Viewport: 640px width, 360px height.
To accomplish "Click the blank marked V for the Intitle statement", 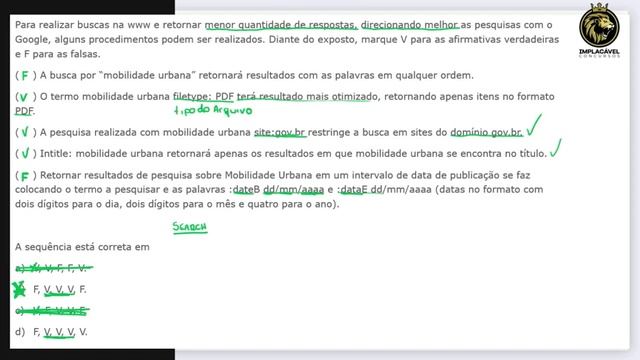I will [x=25, y=153].
